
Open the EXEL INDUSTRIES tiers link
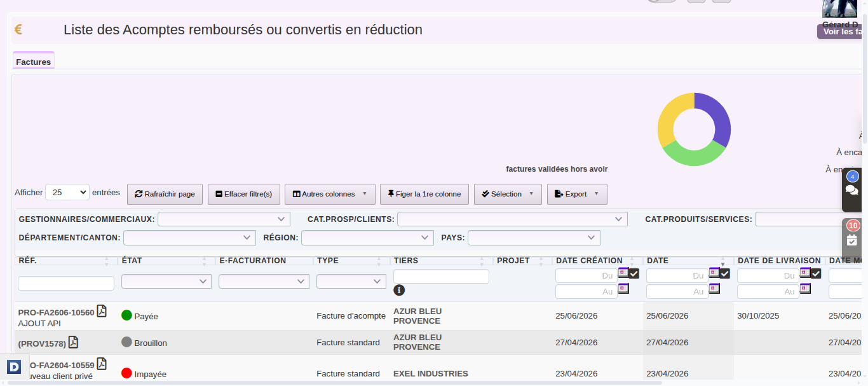tap(431, 373)
